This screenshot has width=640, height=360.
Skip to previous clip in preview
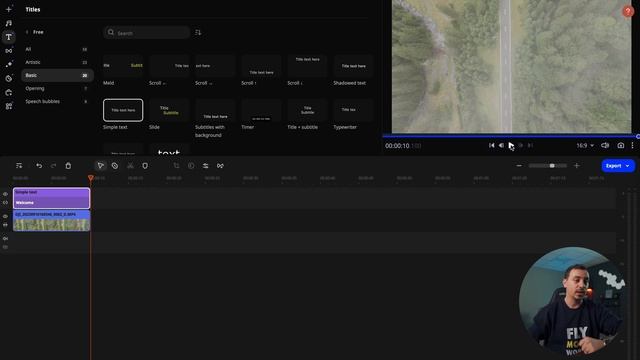tap(491, 145)
